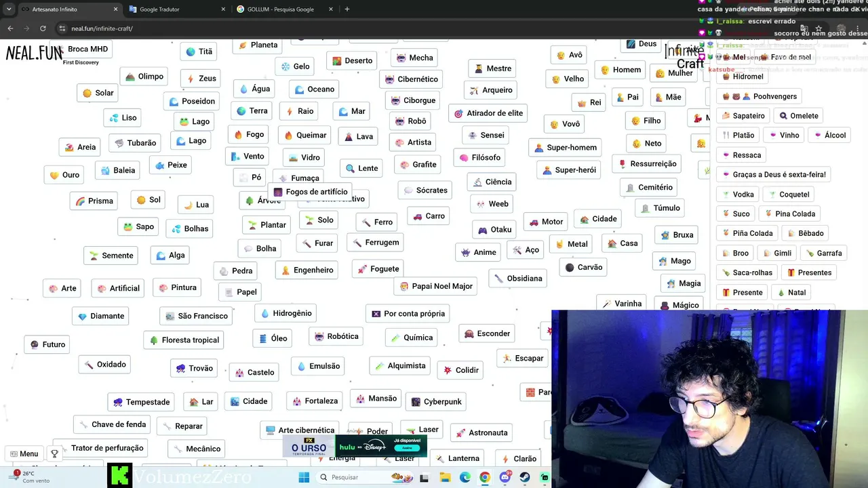The width and height of the screenshot is (868, 488).
Task: Select the Foguete element
Action: [x=378, y=268]
